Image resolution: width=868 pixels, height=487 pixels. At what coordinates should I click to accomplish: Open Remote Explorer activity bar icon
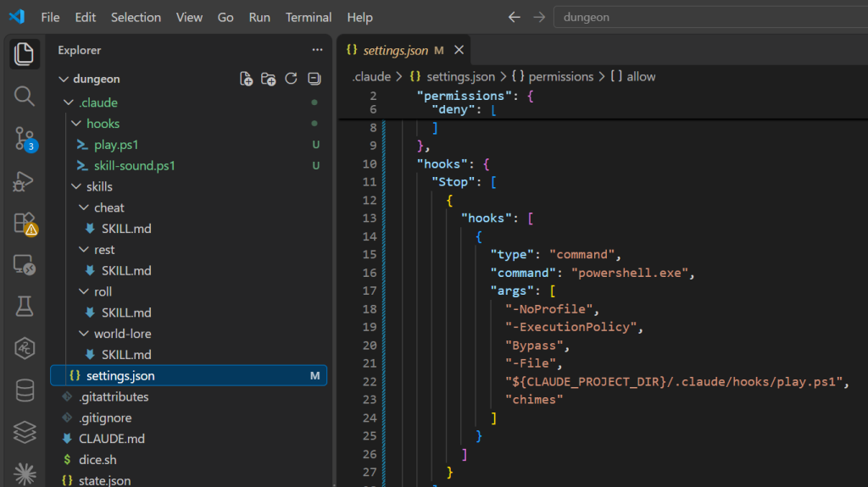click(x=24, y=264)
